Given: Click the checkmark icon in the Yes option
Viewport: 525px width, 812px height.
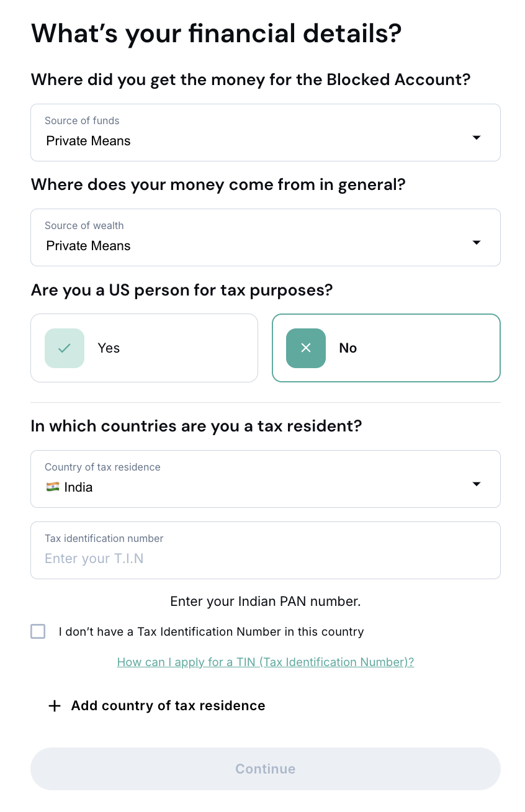Looking at the screenshot, I should (x=65, y=348).
